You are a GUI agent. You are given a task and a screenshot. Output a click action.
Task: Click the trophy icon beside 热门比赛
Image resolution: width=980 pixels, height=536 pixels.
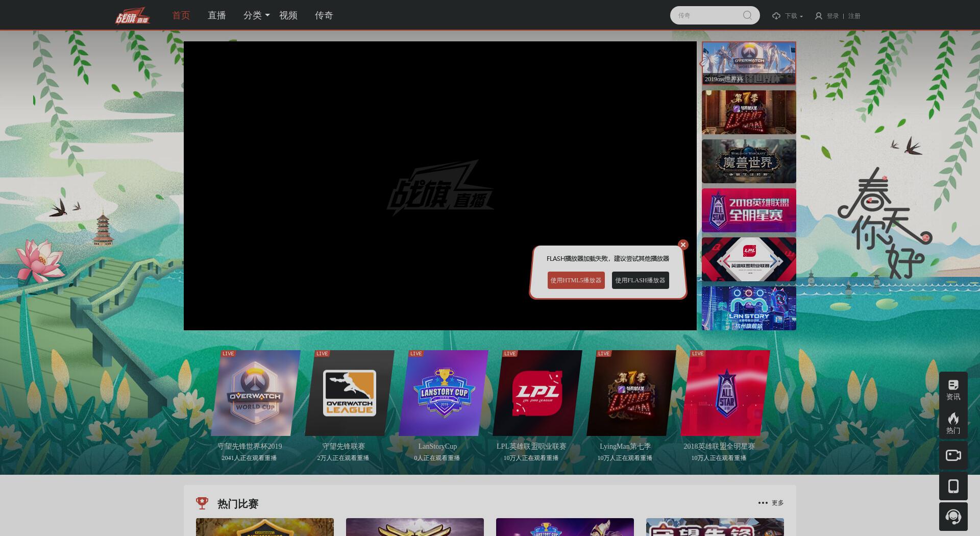tap(202, 503)
